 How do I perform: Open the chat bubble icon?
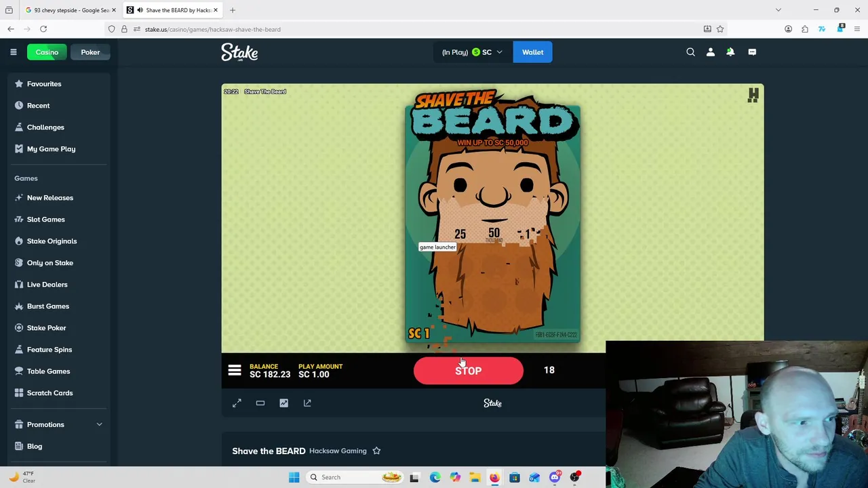click(752, 52)
